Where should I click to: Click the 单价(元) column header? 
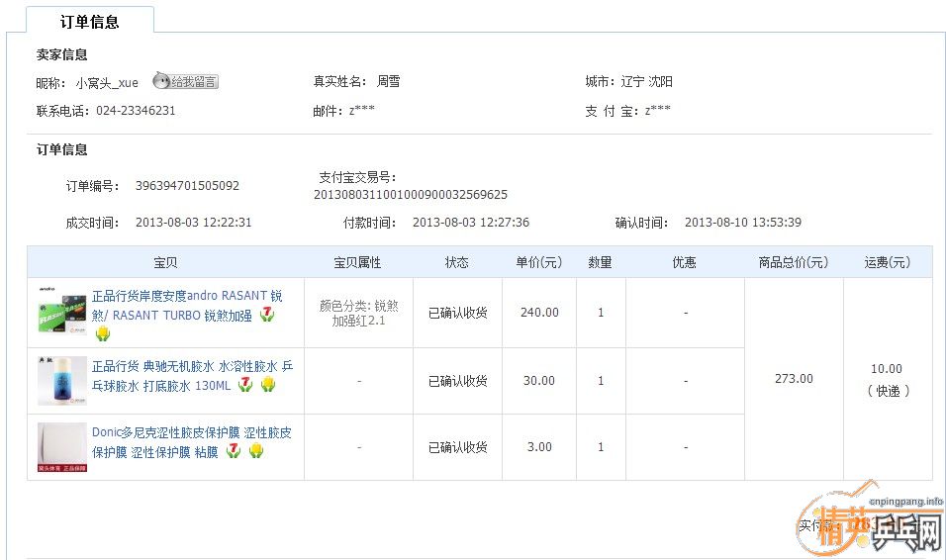[x=538, y=262]
